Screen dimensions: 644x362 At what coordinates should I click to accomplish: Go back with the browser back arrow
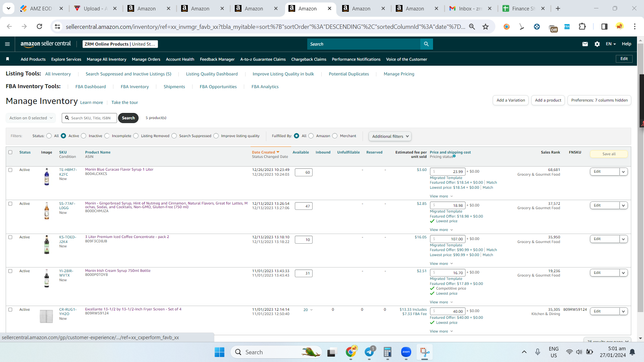coord(9,26)
